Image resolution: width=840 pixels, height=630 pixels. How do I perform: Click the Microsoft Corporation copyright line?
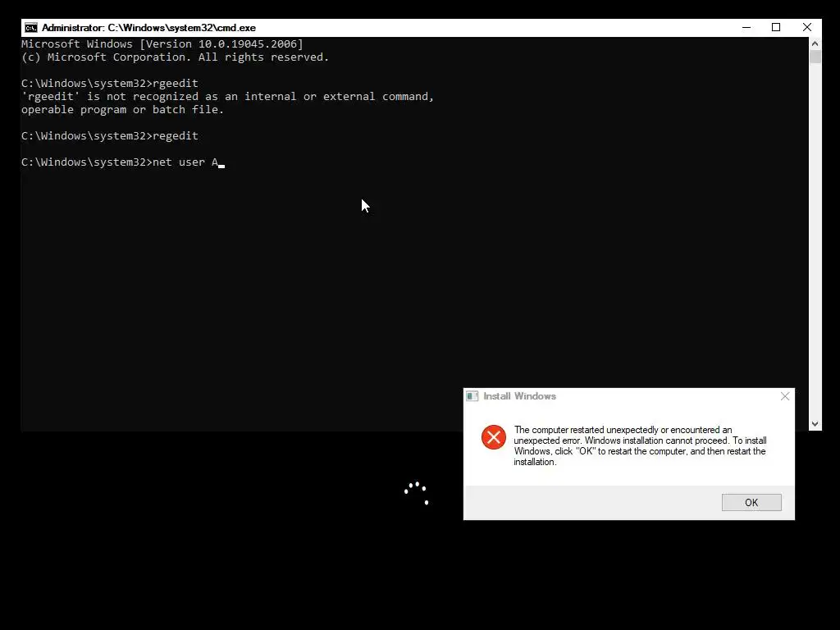176,57
